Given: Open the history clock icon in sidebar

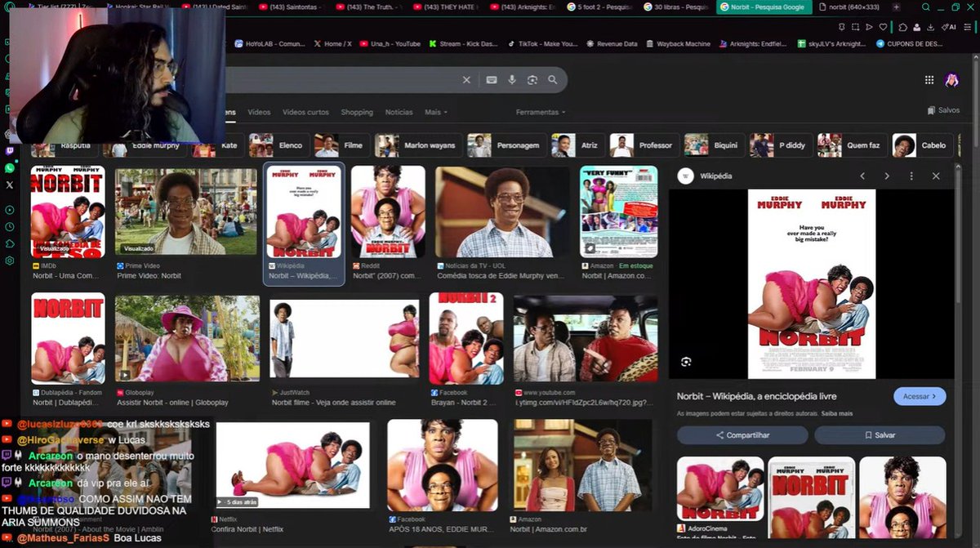Looking at the screenshot, I should click(x=9, y=226).
